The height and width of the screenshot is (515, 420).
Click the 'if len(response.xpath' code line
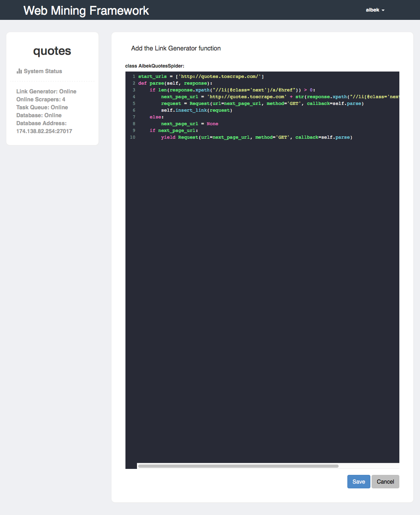232,90
